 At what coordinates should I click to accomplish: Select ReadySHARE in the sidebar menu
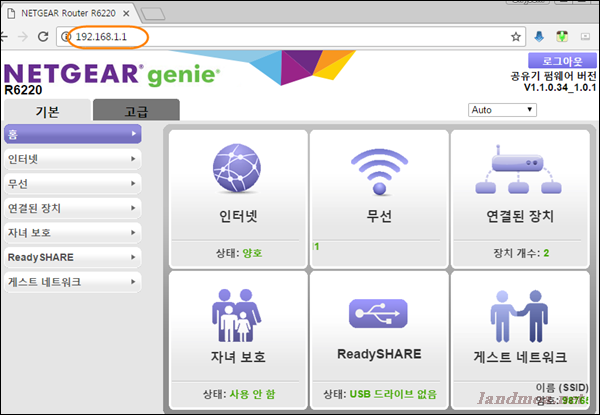pos(73,257)
